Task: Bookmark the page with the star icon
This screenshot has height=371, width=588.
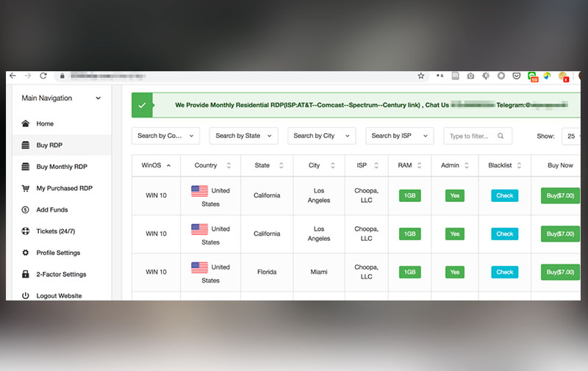Action: (x=421, y=76)
